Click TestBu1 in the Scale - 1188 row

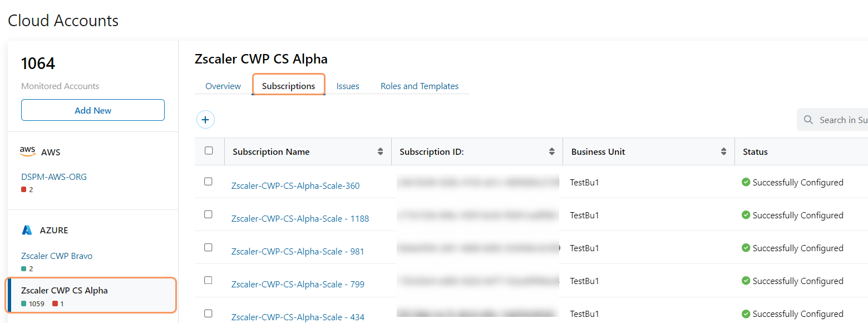tap(584, 215)
